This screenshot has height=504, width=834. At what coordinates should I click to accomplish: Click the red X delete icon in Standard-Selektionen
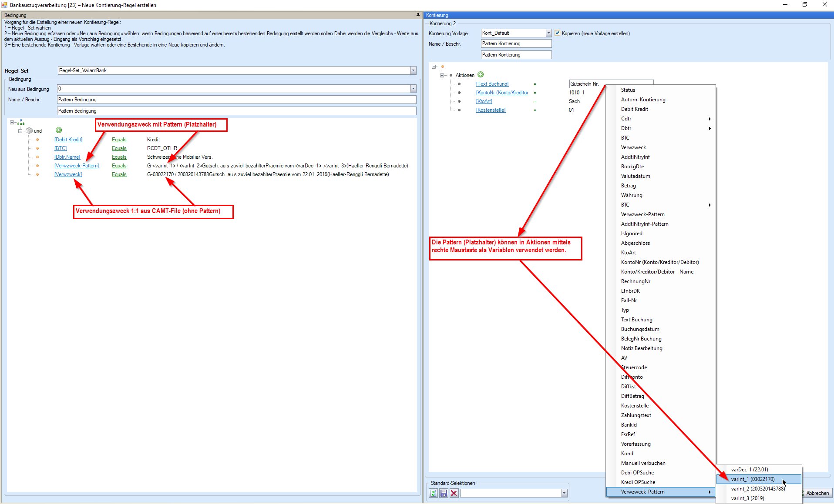[454, 493]
